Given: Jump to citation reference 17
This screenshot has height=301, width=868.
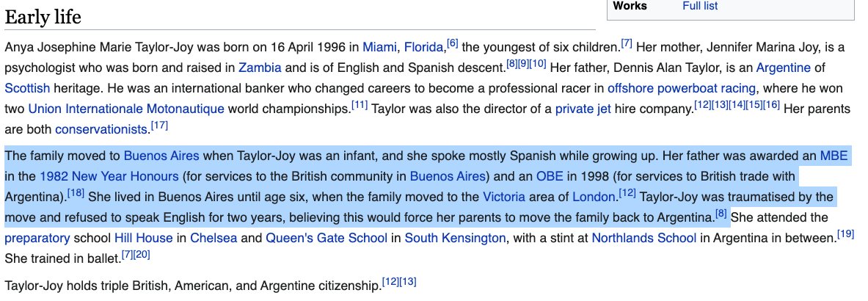Looking at the screenshot, I should [x=159, y=126].
